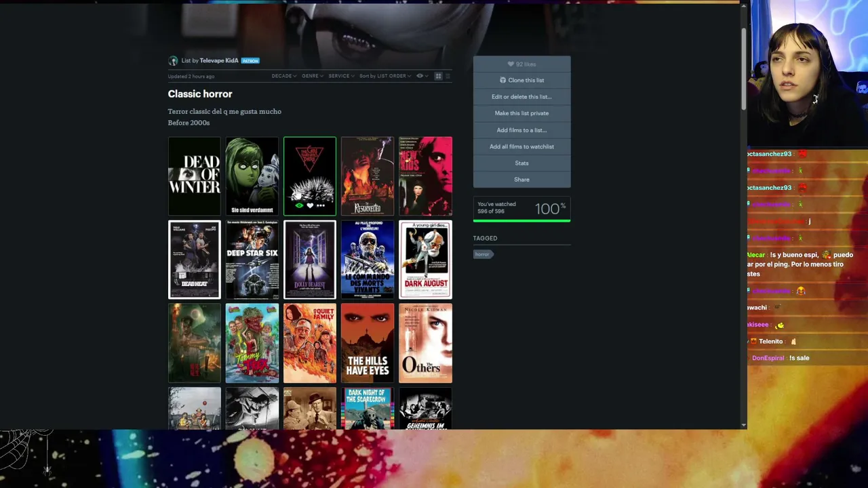Open the New Kids poster
Viewport: 868px width, 488px height.
tap(425, 176)
